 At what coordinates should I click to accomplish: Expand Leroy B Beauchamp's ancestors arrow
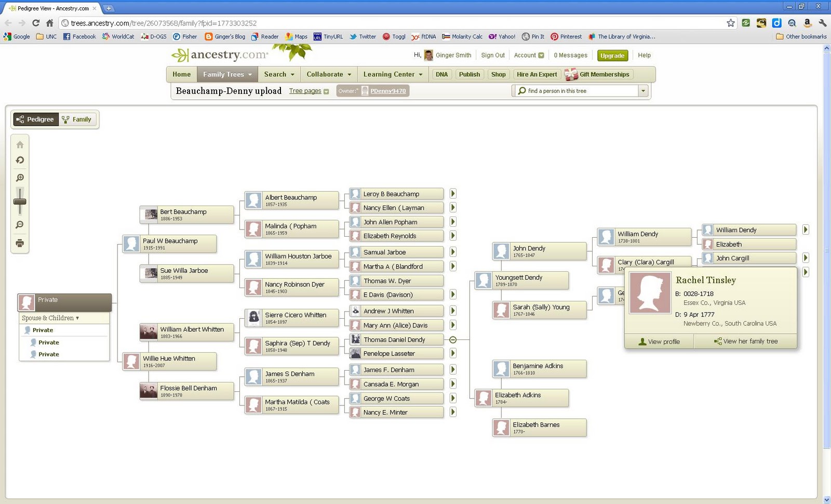coord(453,193)
